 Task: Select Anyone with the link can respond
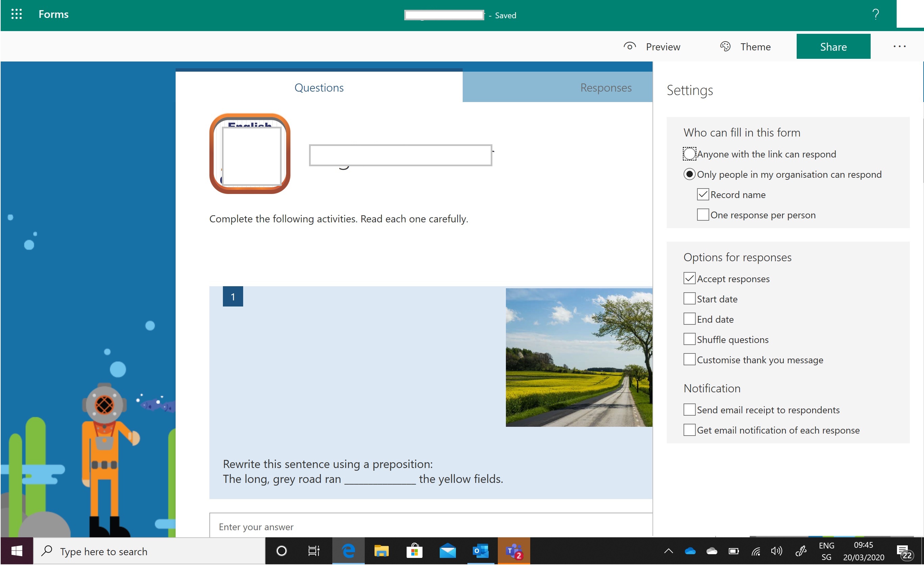pos(689,154)
